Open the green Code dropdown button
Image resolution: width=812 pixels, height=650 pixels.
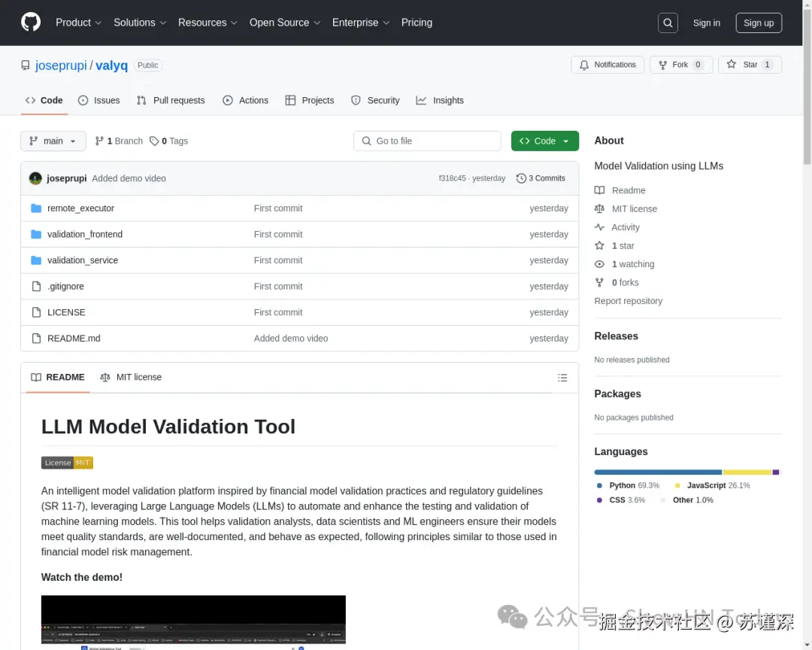[544, 141]
